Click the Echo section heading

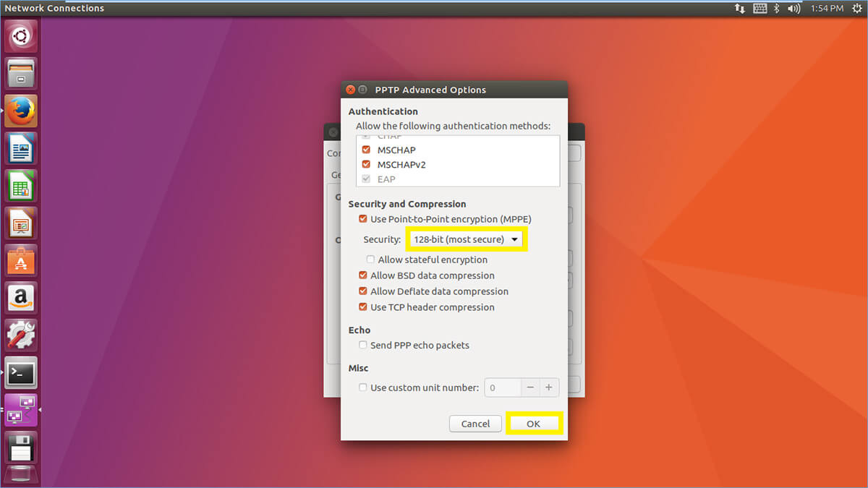(359, 330)
